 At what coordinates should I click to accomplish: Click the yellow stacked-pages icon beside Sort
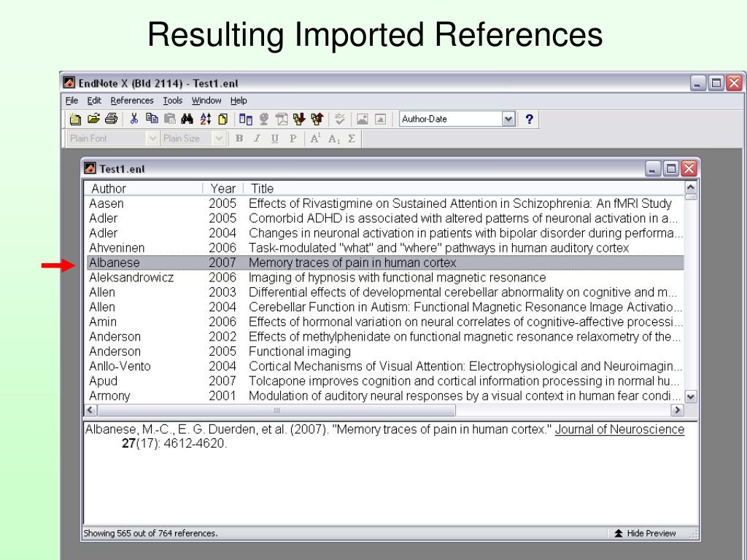tap(222, 119)
